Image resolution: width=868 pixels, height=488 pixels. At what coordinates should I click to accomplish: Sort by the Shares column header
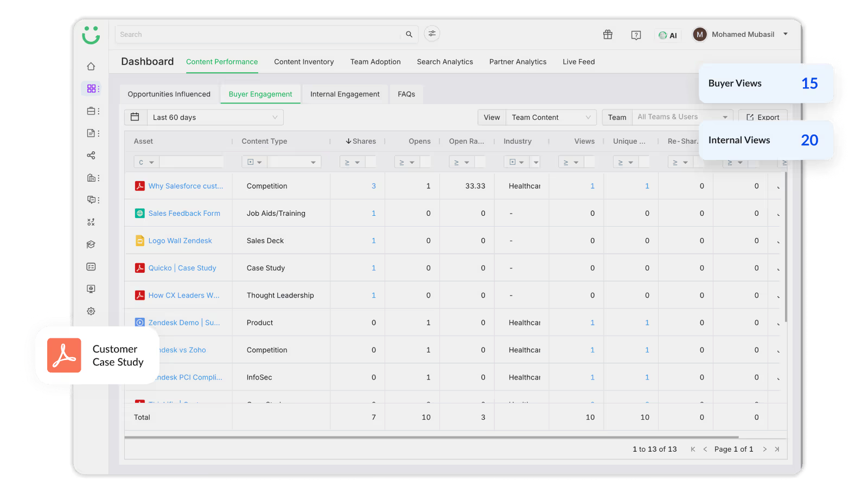pyautogui.click(x=361, y=141)
